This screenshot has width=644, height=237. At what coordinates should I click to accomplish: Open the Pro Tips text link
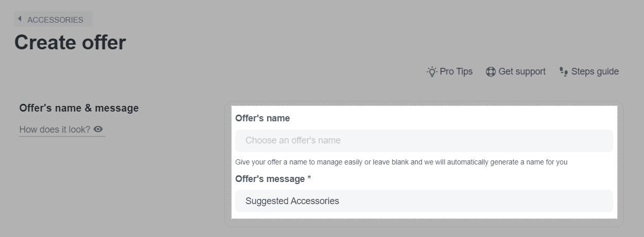point(456,71)
